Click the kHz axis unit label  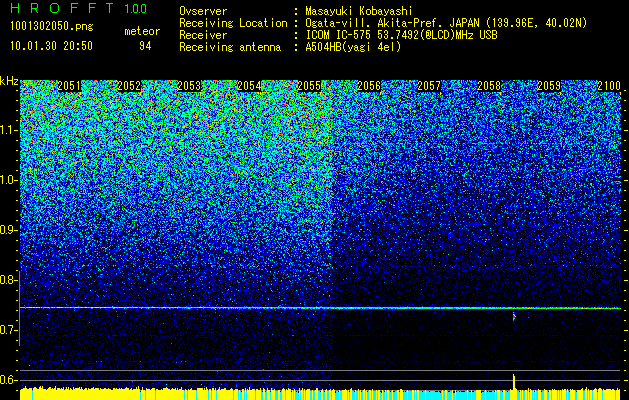click(x=9, y=81)
